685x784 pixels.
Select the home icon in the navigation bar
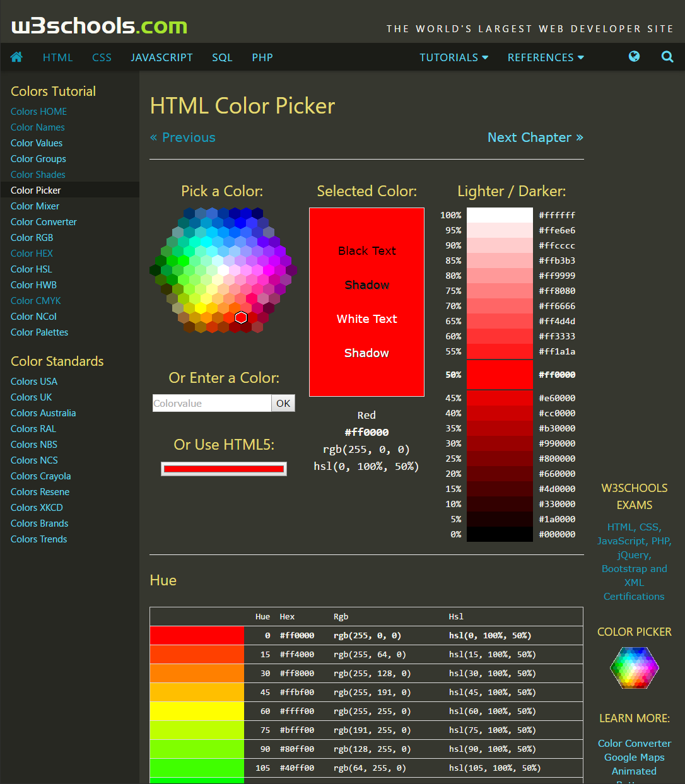(x=16, y=57)
